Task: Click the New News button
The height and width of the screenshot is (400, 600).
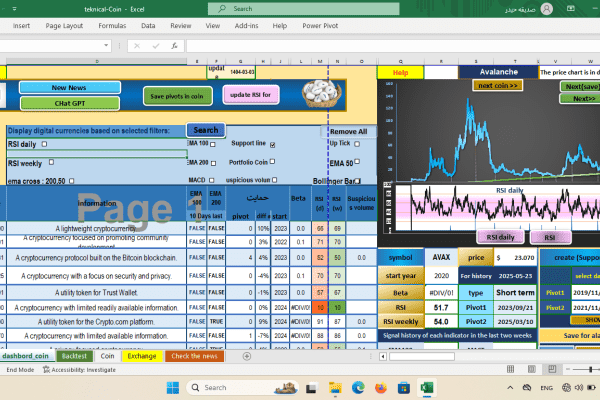Action: (70, 88)
